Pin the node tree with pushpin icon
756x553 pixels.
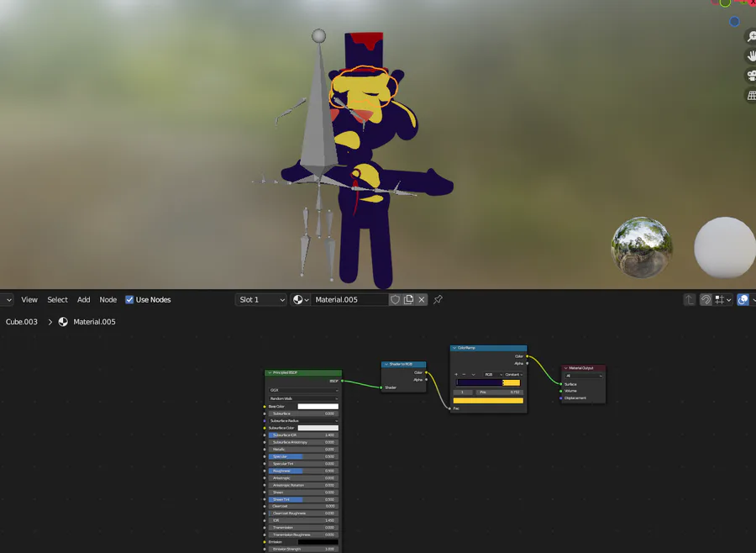pos(438,300)
